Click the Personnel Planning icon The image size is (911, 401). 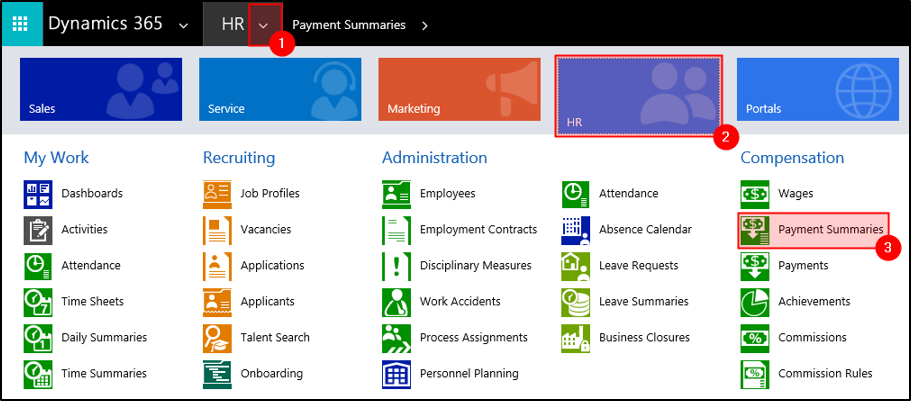(396, 374)
